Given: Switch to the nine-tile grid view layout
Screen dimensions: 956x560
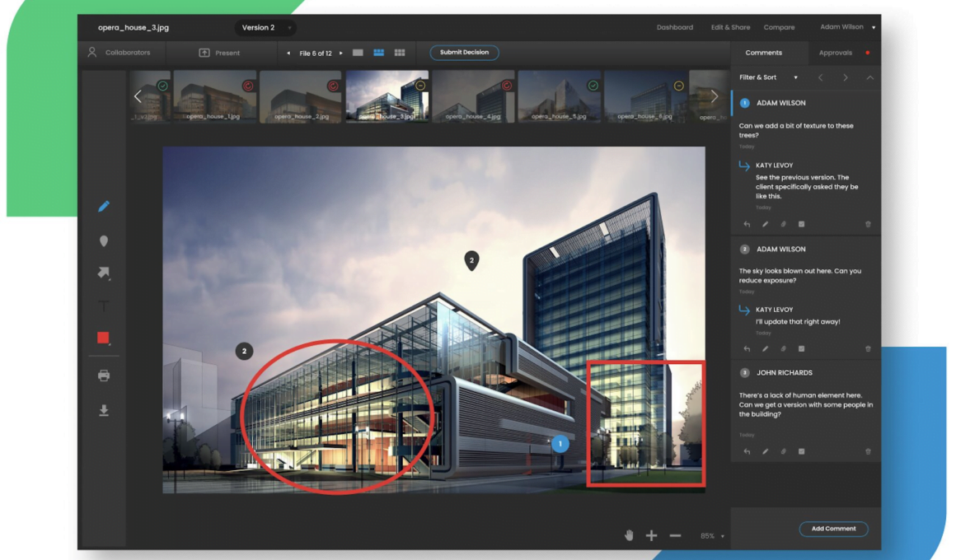Looking at the screenshot, I should click(x=400, y=53).
